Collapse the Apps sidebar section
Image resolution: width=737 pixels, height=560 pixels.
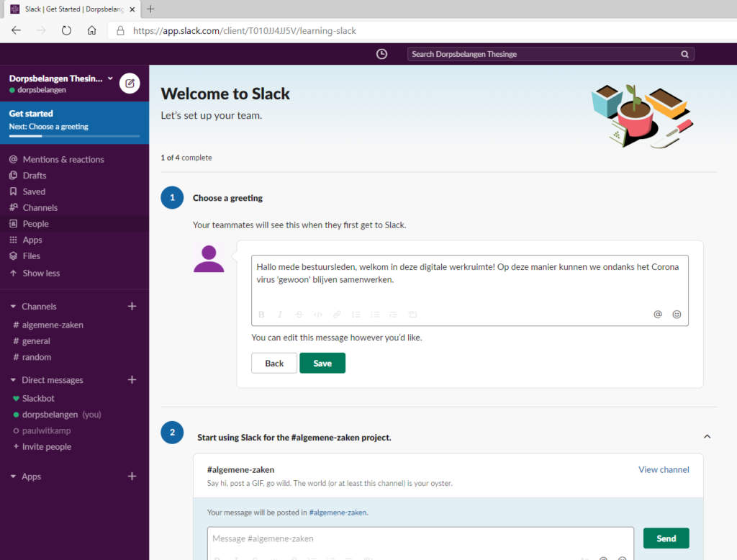coord(13,477)
